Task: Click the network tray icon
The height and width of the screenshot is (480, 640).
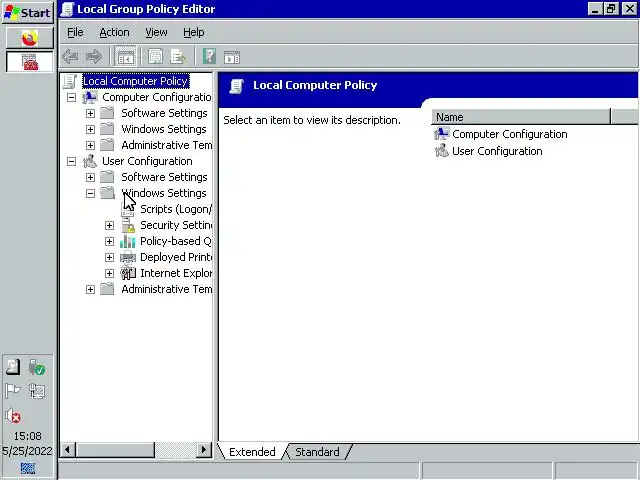Action: point(37,391)
